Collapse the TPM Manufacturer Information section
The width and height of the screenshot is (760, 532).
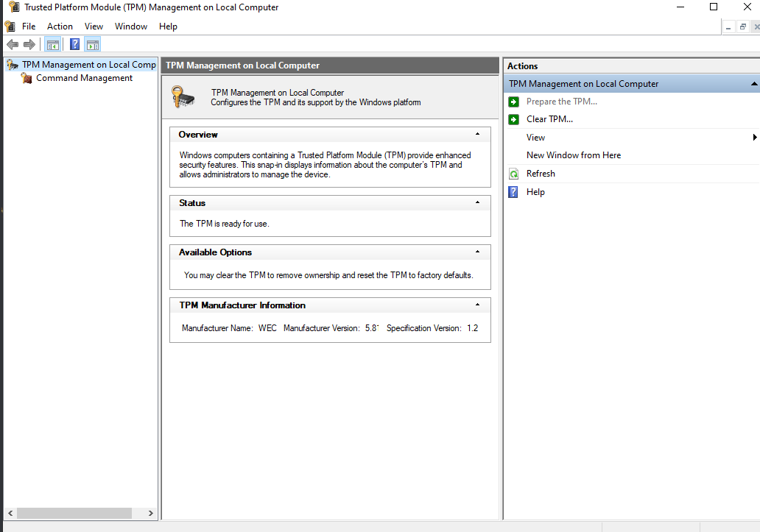477,305
